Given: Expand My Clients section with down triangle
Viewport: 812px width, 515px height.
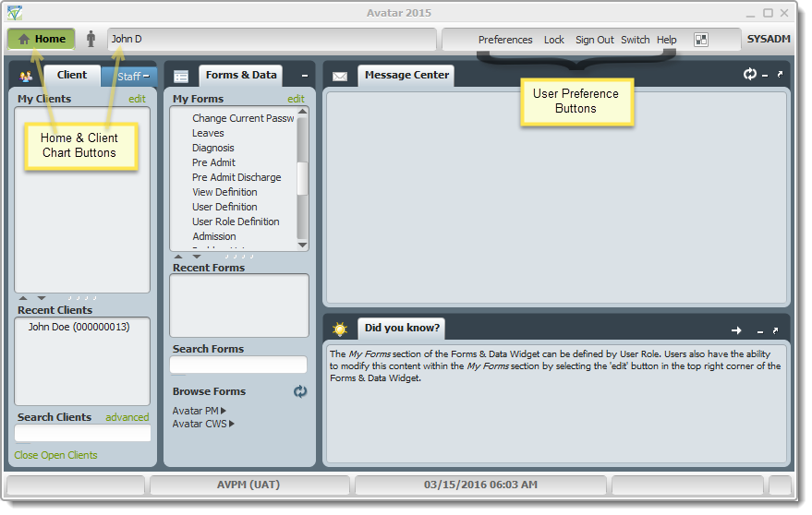Looking at the screenshot, I should [x=42, y=298].
